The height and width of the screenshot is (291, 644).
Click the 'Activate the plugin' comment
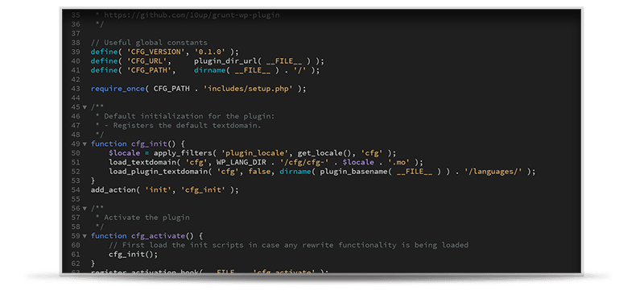coord(147,218)
